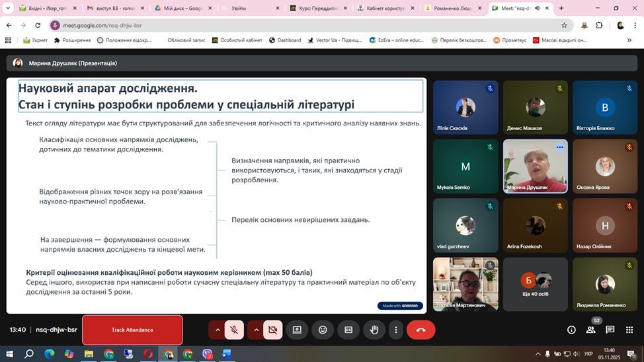Open the Windows notification center

point(632,354)
